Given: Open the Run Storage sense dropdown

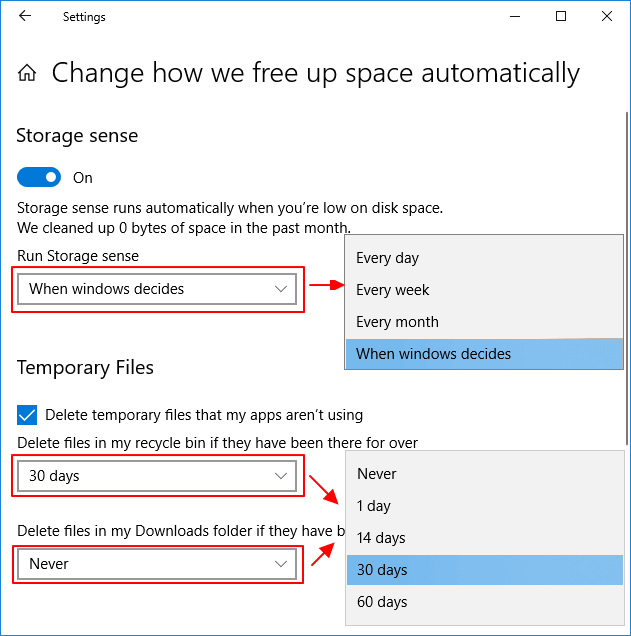Looking at the screenshot, I should 157,289.
